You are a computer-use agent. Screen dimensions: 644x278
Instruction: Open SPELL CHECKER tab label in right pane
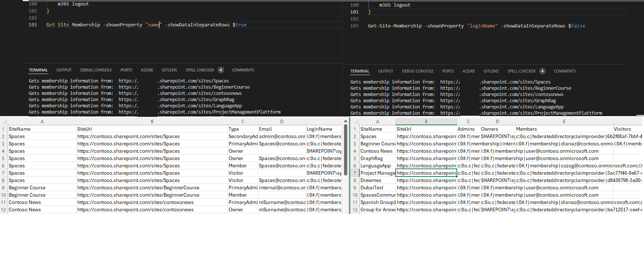521,71
